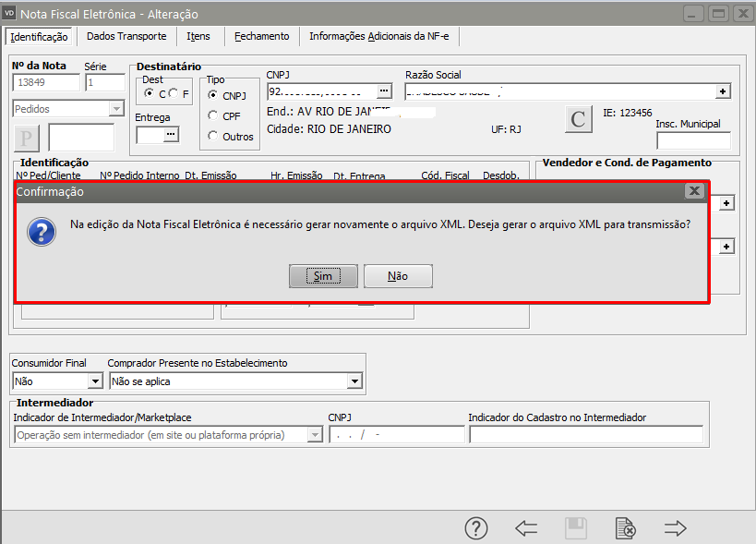Select the Outros type radio button
This screenshot has height=544, width=756.
213,136
